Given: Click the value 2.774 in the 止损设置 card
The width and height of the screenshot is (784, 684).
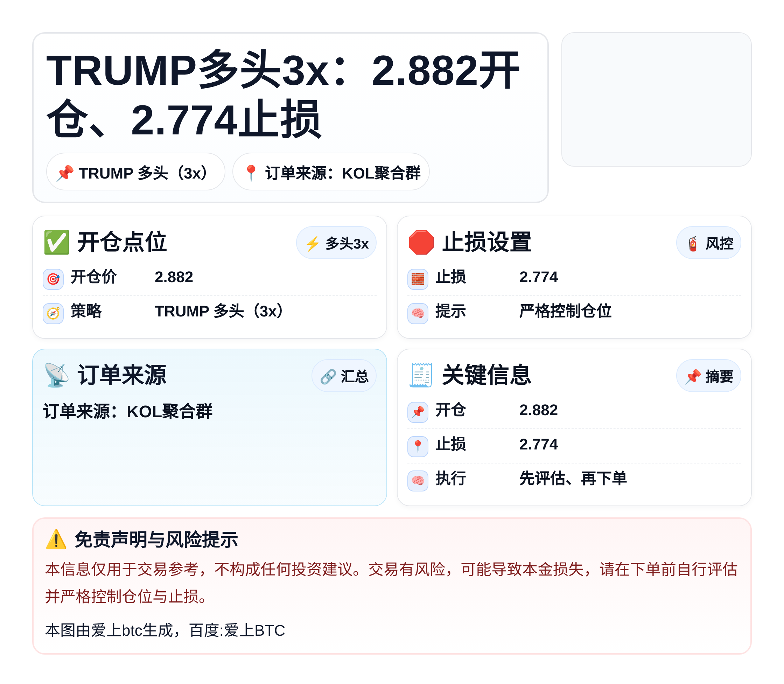Looking at the screenshot, I should 539,277.
